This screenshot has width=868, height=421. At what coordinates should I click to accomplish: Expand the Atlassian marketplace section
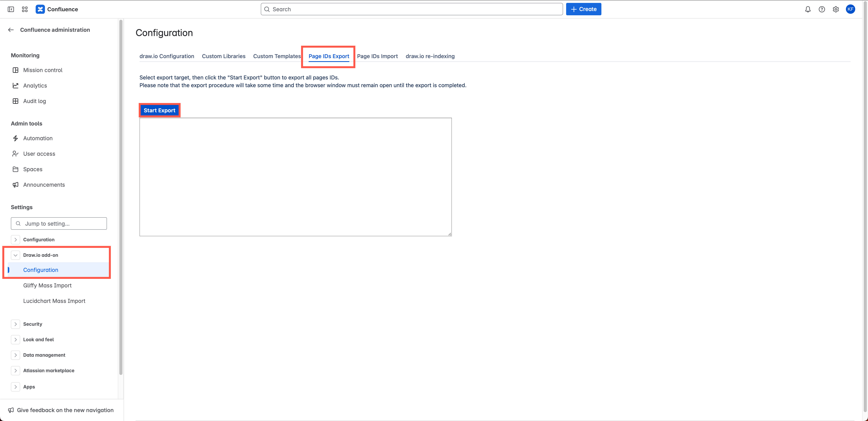click(15, 370)
